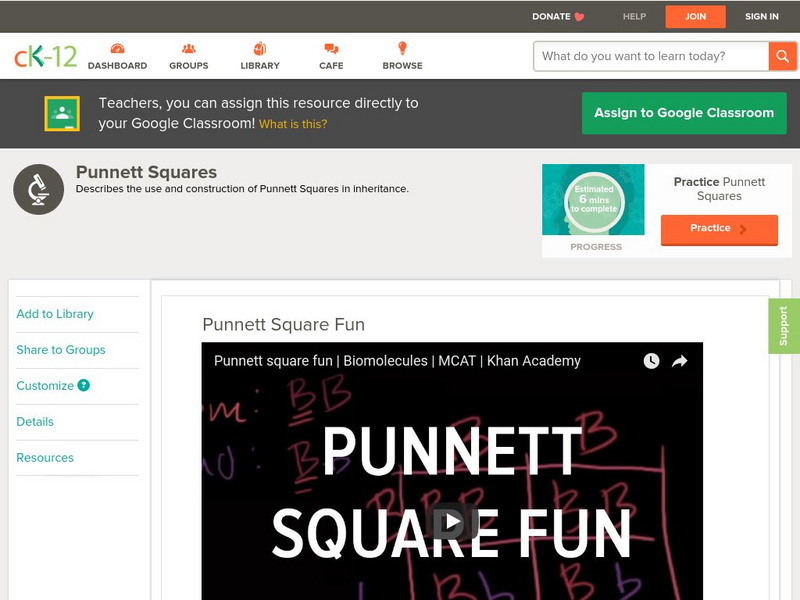Click the JOIN button
The image size is (800, 600).
coord(695,16)
